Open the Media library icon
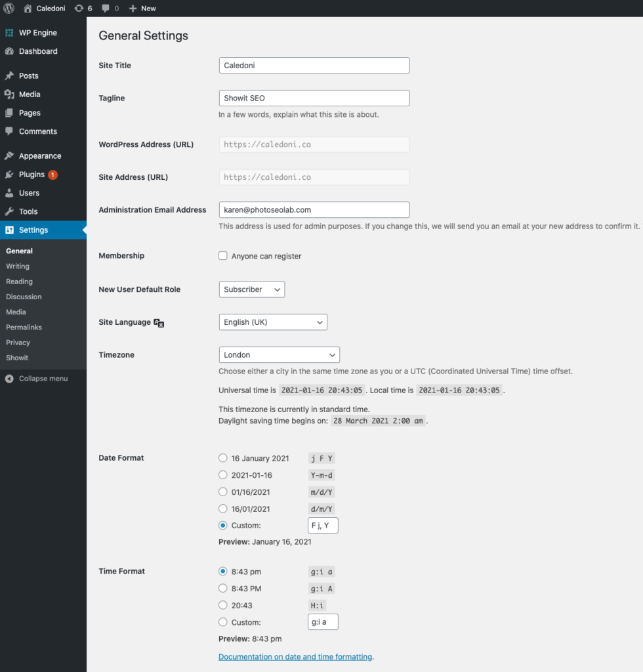Image resolution: width=643 pixels, height=672 pixels. click(x=9, y=94)
